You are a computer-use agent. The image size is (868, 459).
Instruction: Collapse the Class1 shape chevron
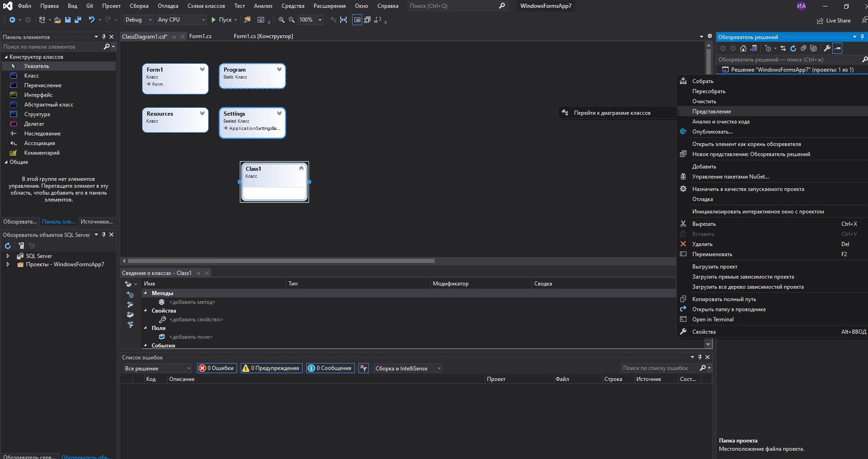(301, 168)
